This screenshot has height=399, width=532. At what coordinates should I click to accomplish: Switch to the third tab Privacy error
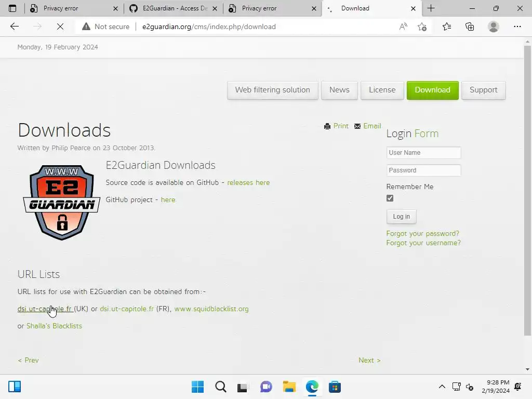271,8
